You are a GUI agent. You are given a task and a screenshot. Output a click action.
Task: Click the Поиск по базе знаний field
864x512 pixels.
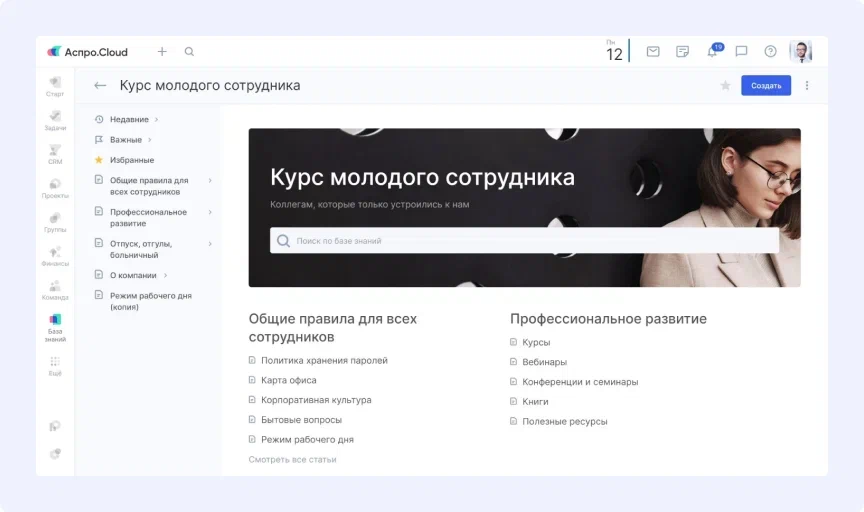[524, 241]
